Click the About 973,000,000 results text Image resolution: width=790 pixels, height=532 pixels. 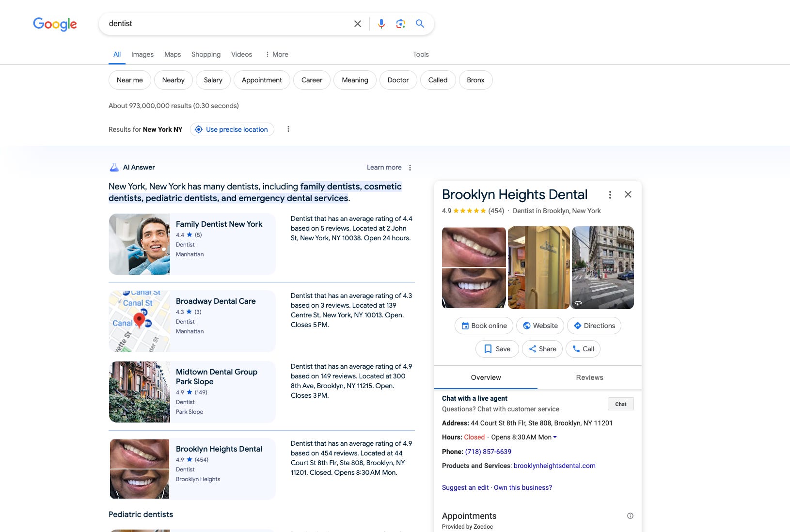(x=174, y=106)
